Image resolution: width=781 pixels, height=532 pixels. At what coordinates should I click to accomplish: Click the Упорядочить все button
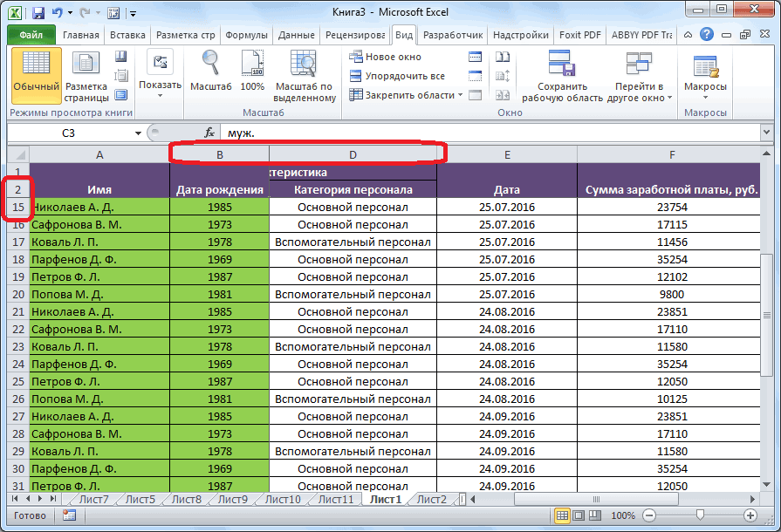point(396,76)
